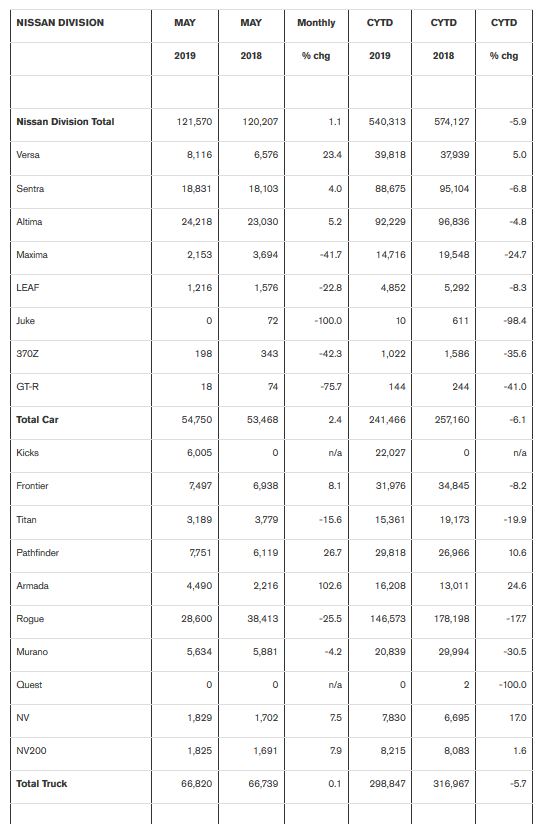543x824 pixels.
Task: Select GT-R CYTD 2018 value 244
Action: pyautogui.click(x=460, y=387)
